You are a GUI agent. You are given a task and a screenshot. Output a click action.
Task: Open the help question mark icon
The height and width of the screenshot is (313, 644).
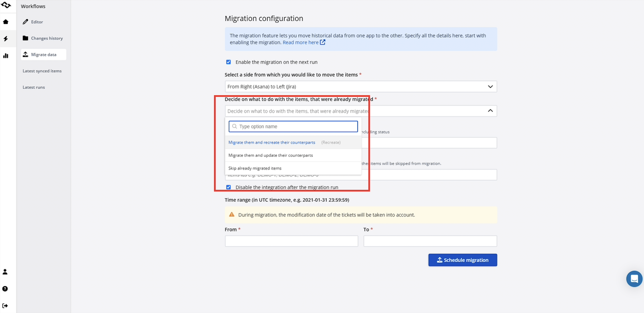pyautogui.click(x=5, y=288)
